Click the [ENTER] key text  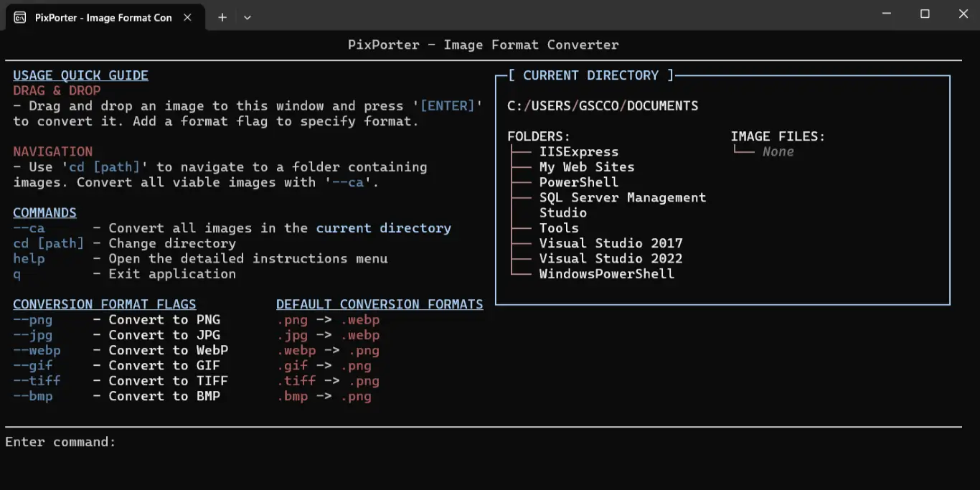448,105
